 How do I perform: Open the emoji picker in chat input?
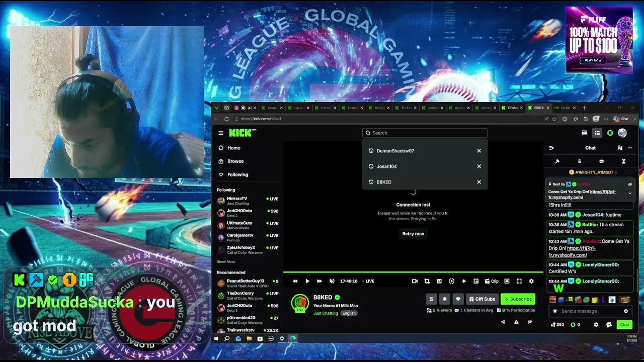(626, 311)
